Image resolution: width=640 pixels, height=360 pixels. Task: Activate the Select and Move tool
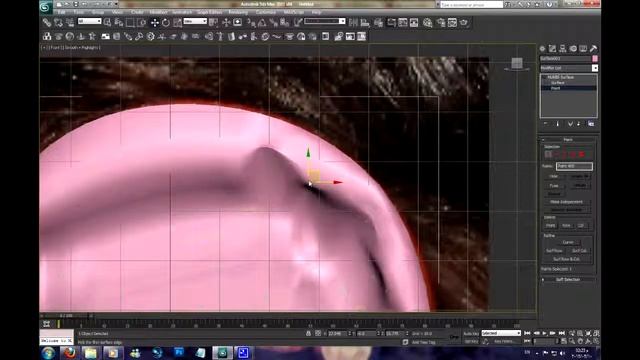tap(155, 22)
